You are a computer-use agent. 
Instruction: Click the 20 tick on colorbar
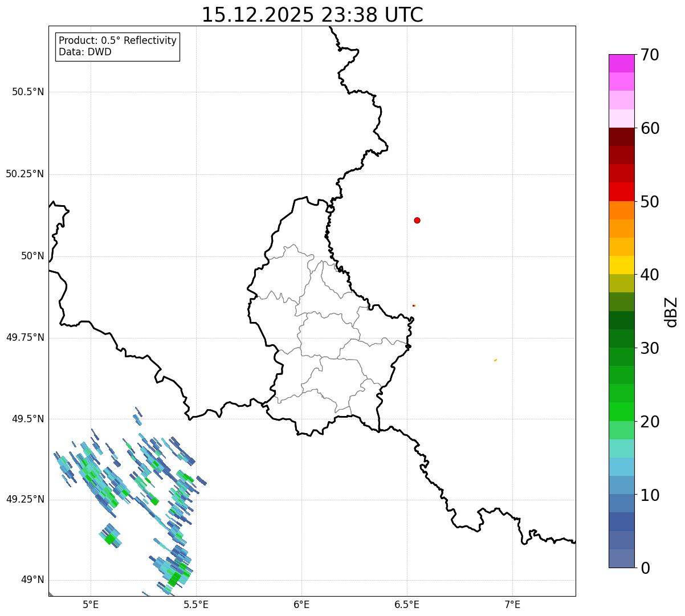click(x=650, y=422)
